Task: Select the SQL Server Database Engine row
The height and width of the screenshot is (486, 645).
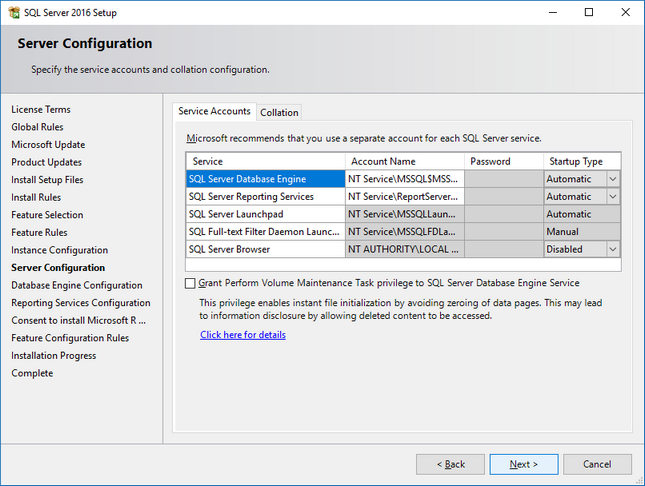Action: [265, 179]
